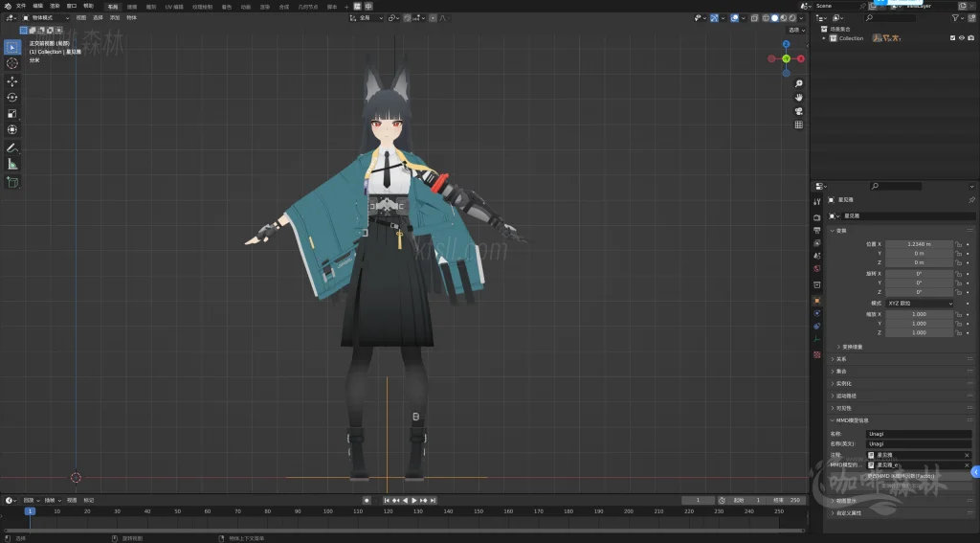Select the Add Cube tool

[11, 182]
